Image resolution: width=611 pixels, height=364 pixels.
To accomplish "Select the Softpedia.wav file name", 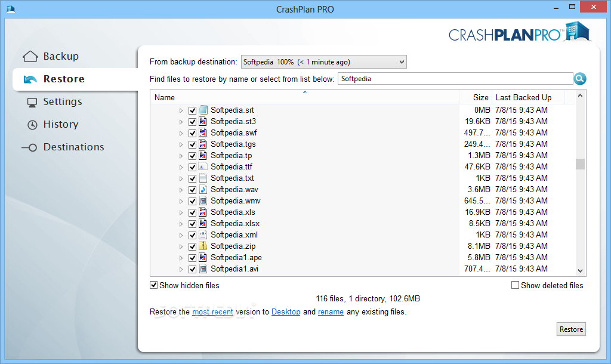I will point(234,189).
